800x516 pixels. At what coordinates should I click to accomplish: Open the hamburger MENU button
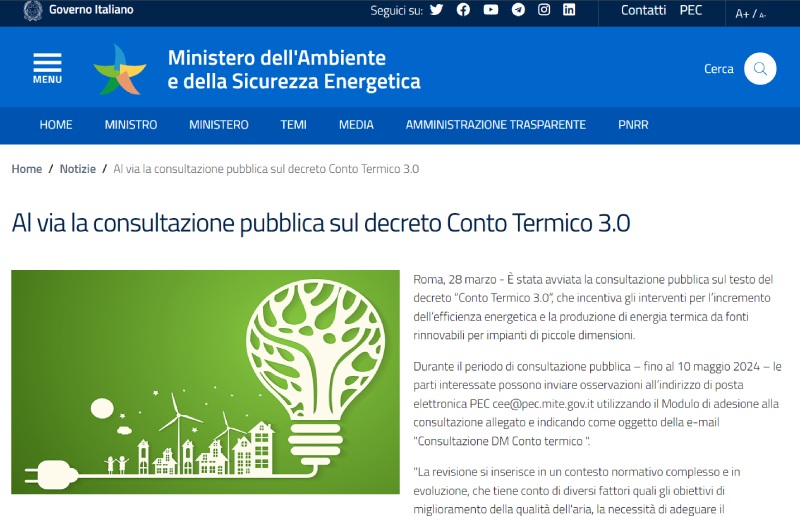47,68
